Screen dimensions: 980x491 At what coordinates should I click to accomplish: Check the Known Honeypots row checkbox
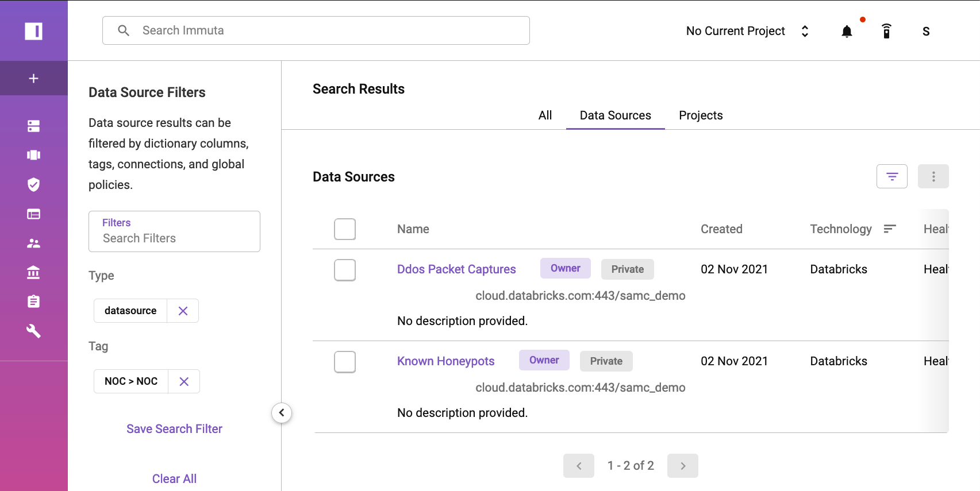point(345,362)
